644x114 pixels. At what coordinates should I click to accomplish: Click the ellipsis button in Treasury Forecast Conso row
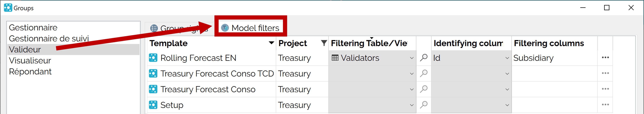pyautogui.click(x=605, y=89)
